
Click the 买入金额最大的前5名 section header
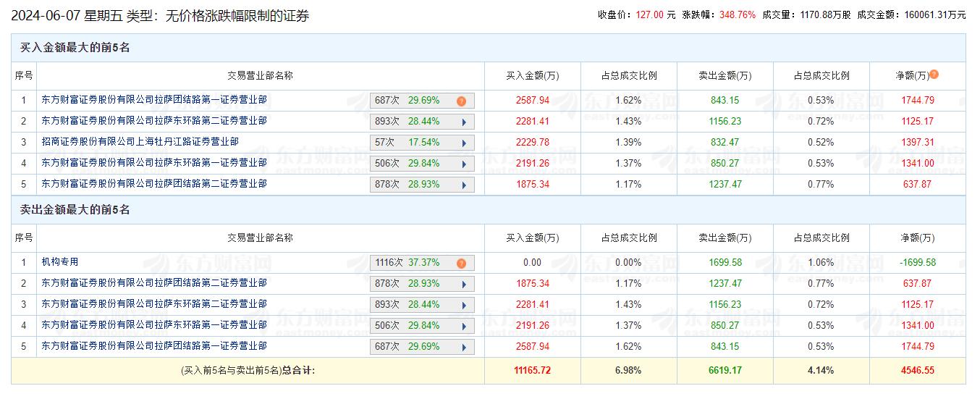[x=75, y=48]
